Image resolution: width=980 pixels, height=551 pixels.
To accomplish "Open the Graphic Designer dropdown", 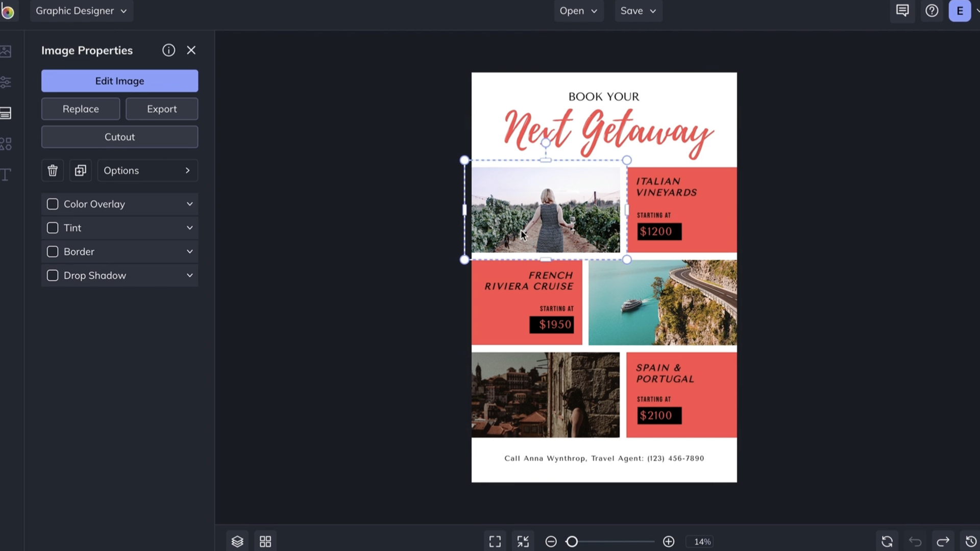I will point(82,11).
